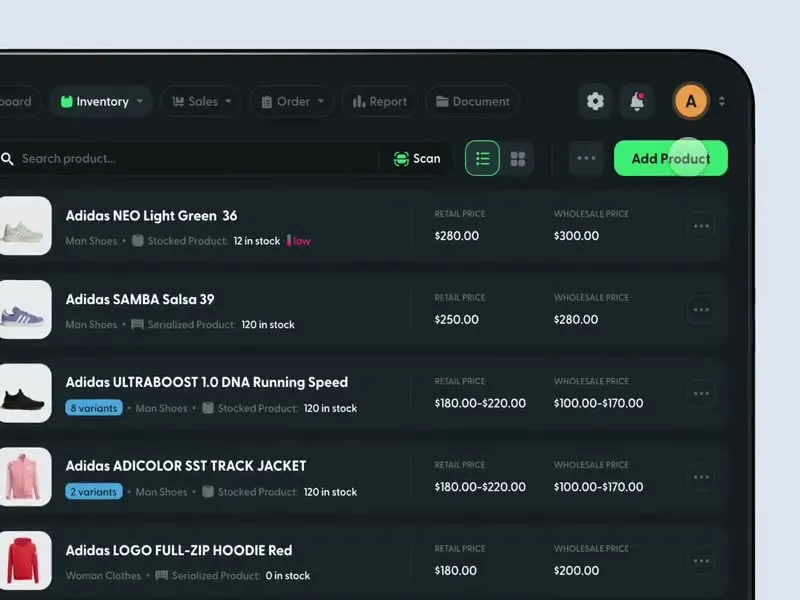The image size is (800, 600).
Task: Click the '$300.00' wholesale price
Action: (x=577, y=236)
